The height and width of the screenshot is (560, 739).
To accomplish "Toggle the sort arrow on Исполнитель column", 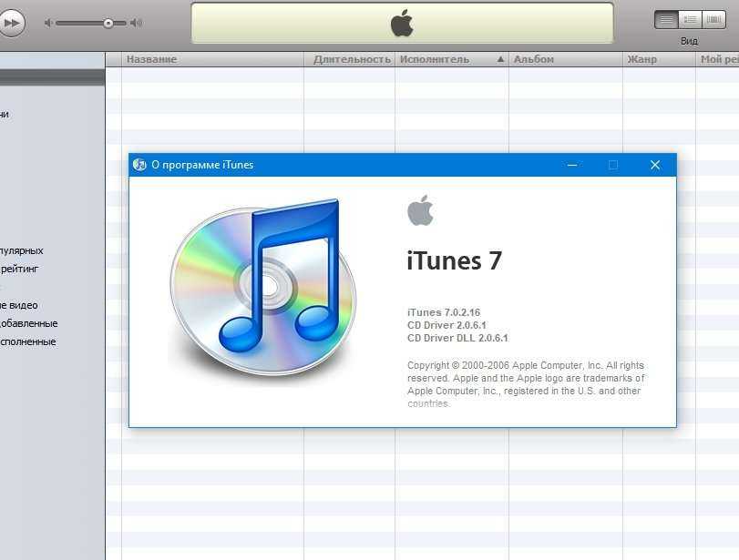I will pyautogui.click(x=500, y=59).
